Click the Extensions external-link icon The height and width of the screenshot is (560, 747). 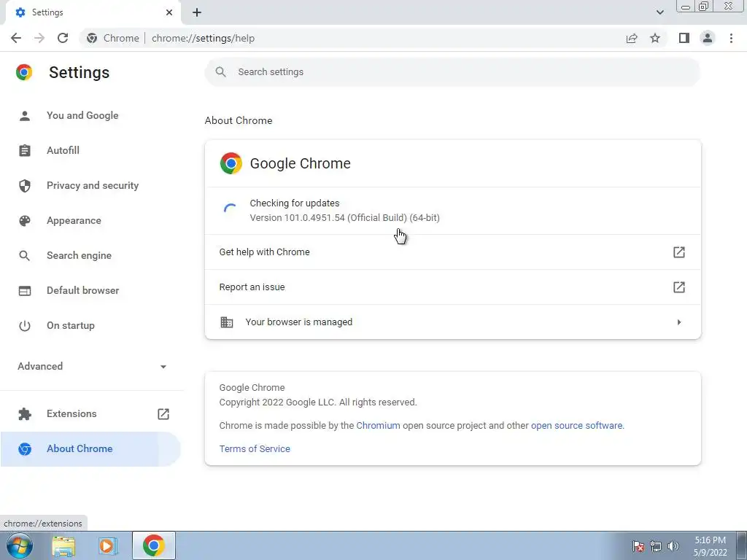[163, 414]
